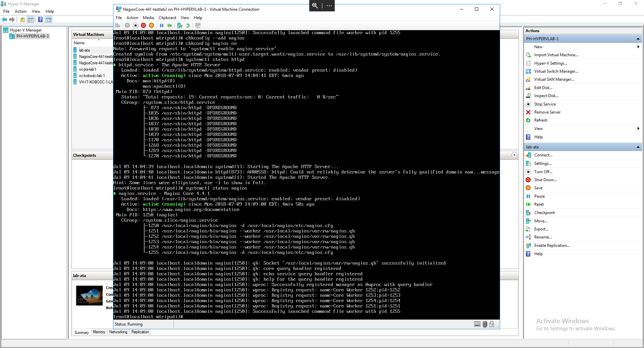Collapse the lab-ata actions section

pos(638,147)
